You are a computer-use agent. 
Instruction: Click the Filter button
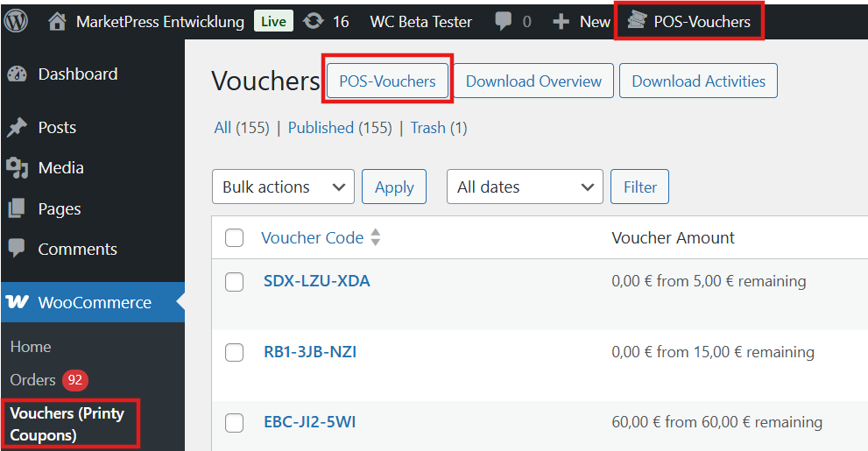640,187
